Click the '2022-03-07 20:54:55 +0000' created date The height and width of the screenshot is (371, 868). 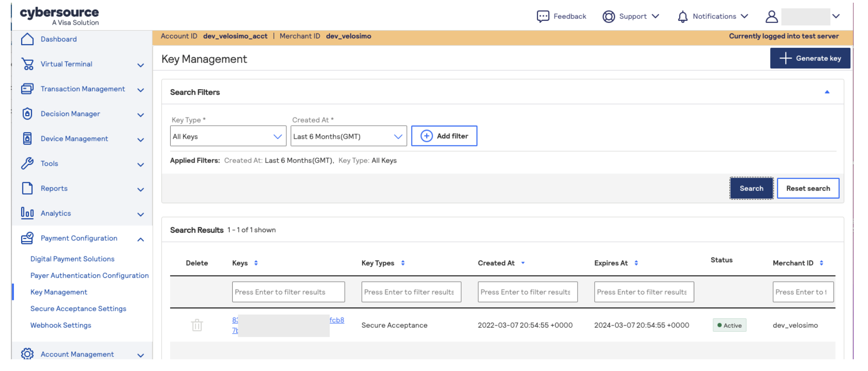pyautogui.click(x=525, y=325)
